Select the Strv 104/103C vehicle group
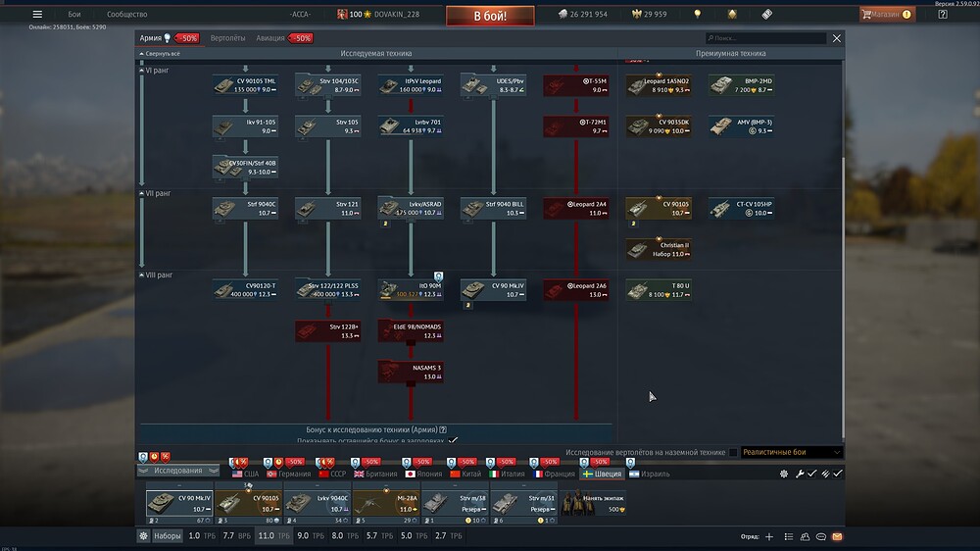The height and width of the screenshot is (551, 980). tap(327, 85)
